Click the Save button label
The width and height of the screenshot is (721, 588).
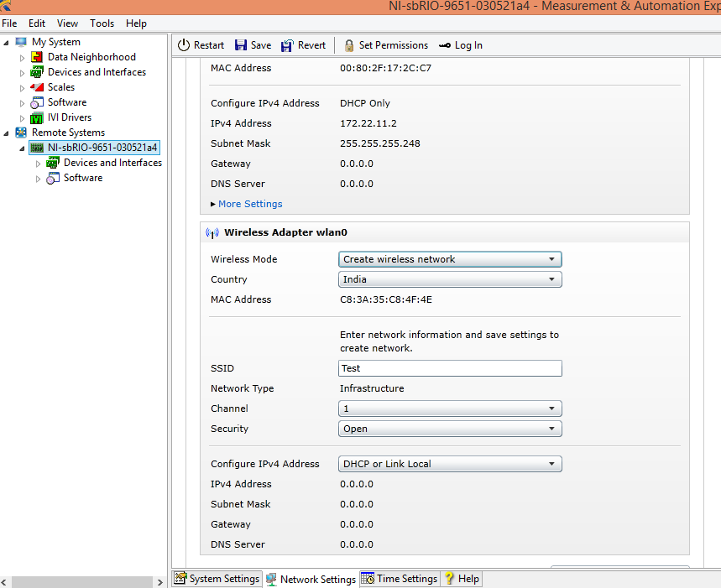tap(261, 45)
